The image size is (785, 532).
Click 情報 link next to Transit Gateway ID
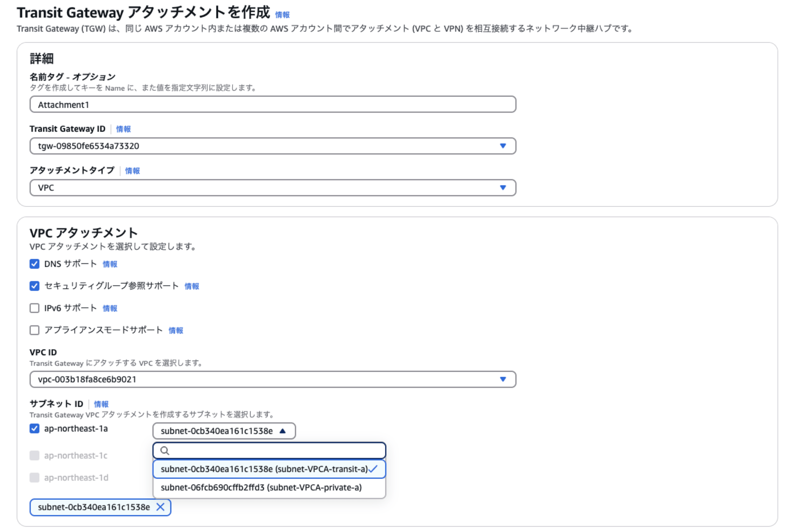click(123, 129)
